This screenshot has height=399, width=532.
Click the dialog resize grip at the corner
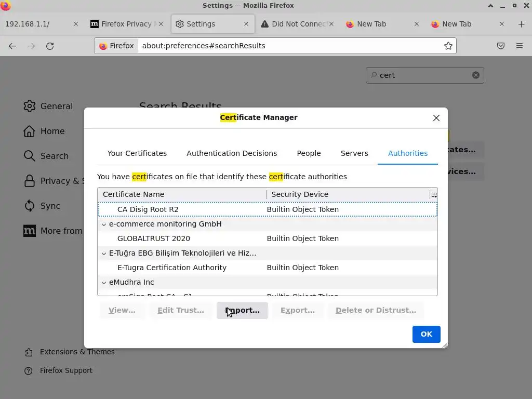point(445,345)
